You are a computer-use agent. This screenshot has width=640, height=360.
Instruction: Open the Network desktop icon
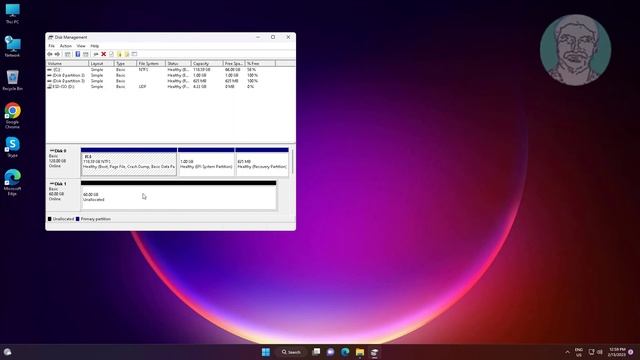(12, 47)
